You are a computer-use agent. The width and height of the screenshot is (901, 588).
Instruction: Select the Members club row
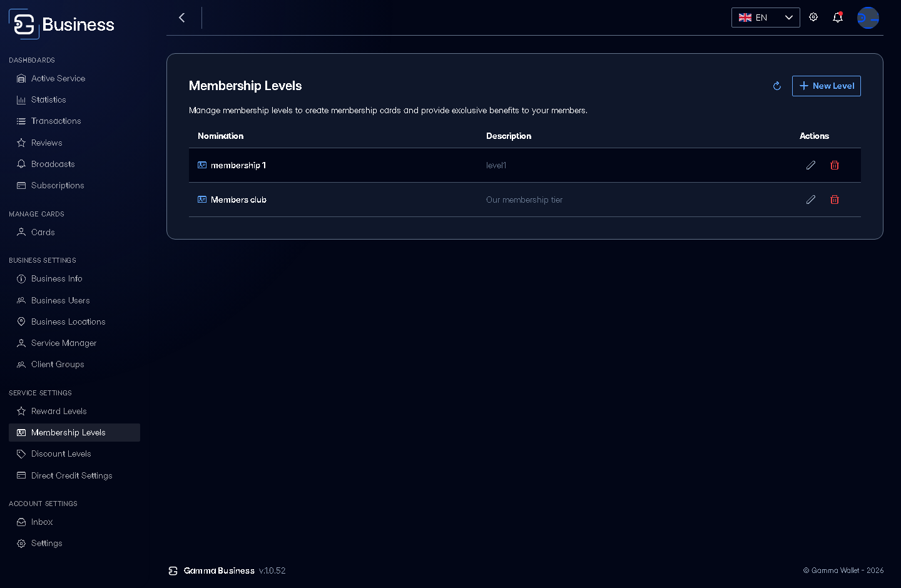coord(525,200)
